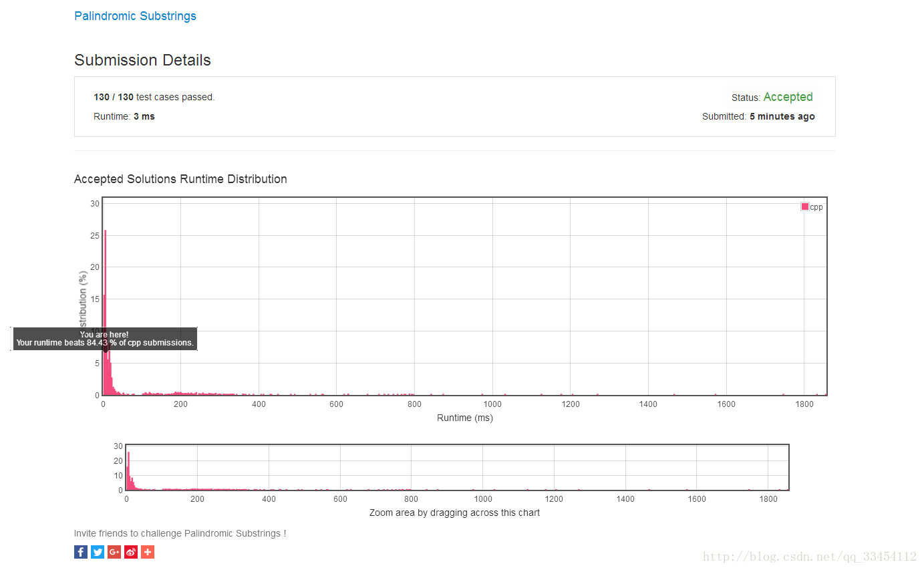The width and height of the screenshot is (924, 570).
Task: Click Accepted Solutions Runtime Distribution heading
Action: coord(180,179)
